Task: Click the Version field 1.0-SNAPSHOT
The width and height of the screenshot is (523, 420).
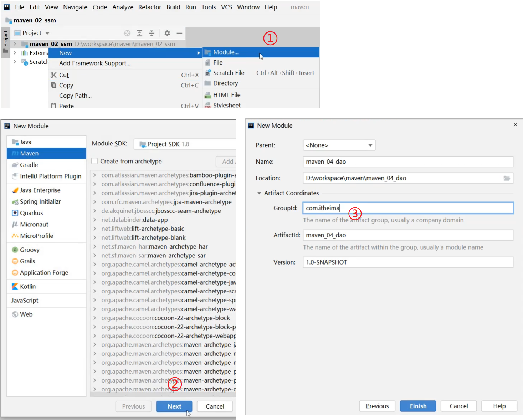Action: click(x=408, y=262)
